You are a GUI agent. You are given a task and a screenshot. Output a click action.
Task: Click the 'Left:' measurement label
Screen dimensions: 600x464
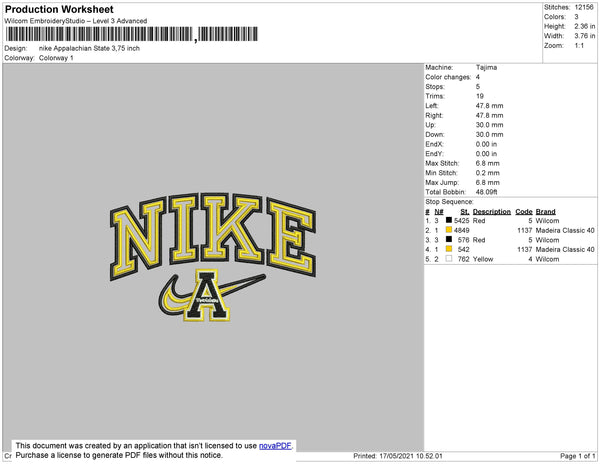click(x=432, y=106)
